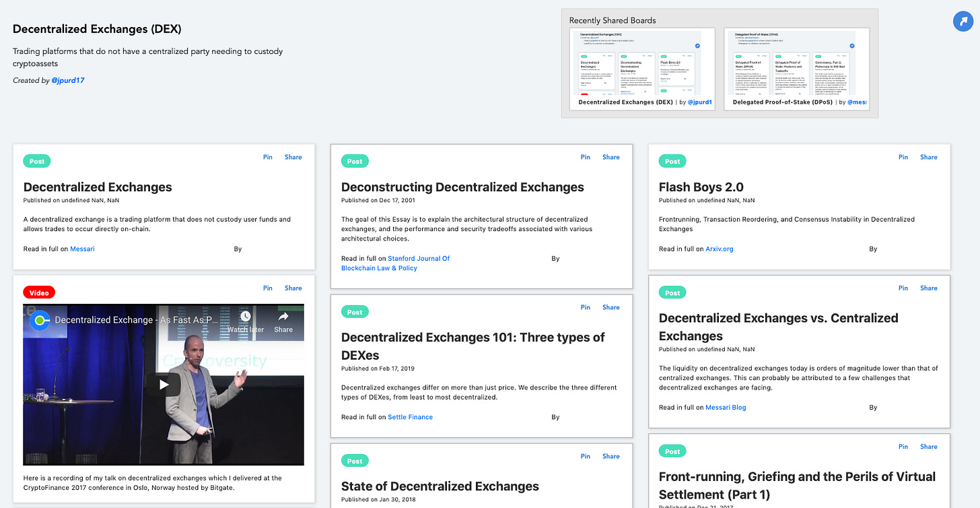Pin the Front-running, Griefing post

tap(903, 446)
